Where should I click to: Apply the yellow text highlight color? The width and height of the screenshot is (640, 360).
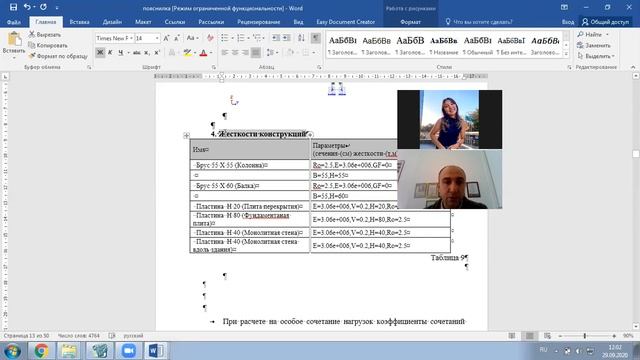[187, 53]
